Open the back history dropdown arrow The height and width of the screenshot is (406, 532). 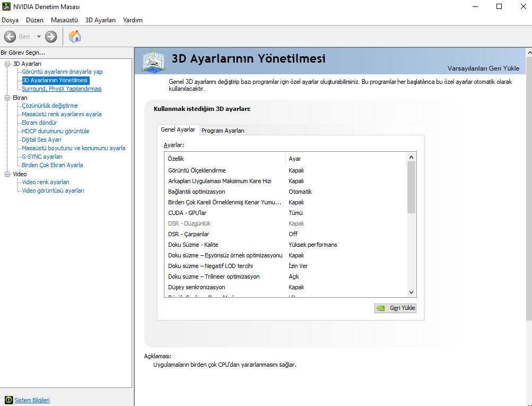pyautogui.click(x=39, y=37)
